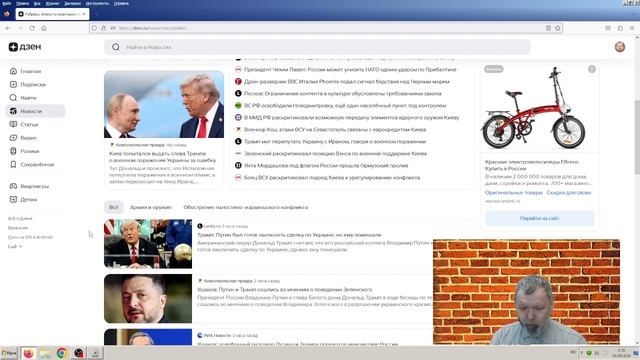The image size is (640, 360).
Task: Click the site padlock icon
Action: tap(103, 28)
